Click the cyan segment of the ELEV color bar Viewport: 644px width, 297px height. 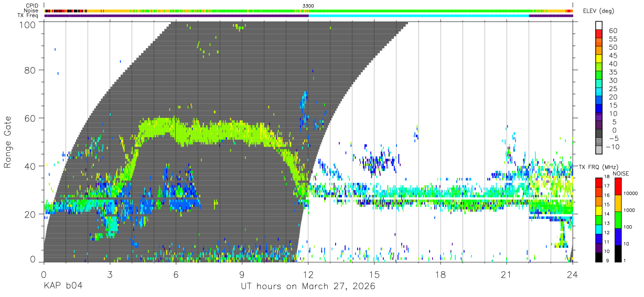(599, 93)
